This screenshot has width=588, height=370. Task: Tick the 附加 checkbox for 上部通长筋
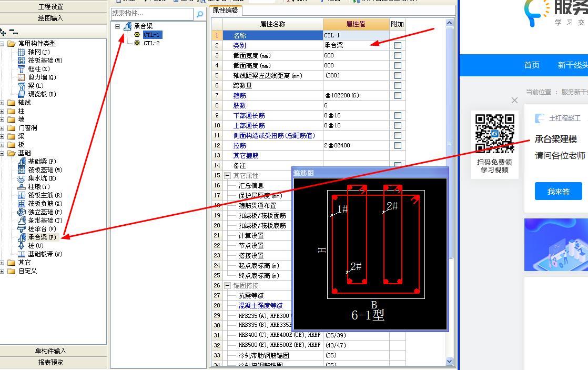(x=398, y=125)
